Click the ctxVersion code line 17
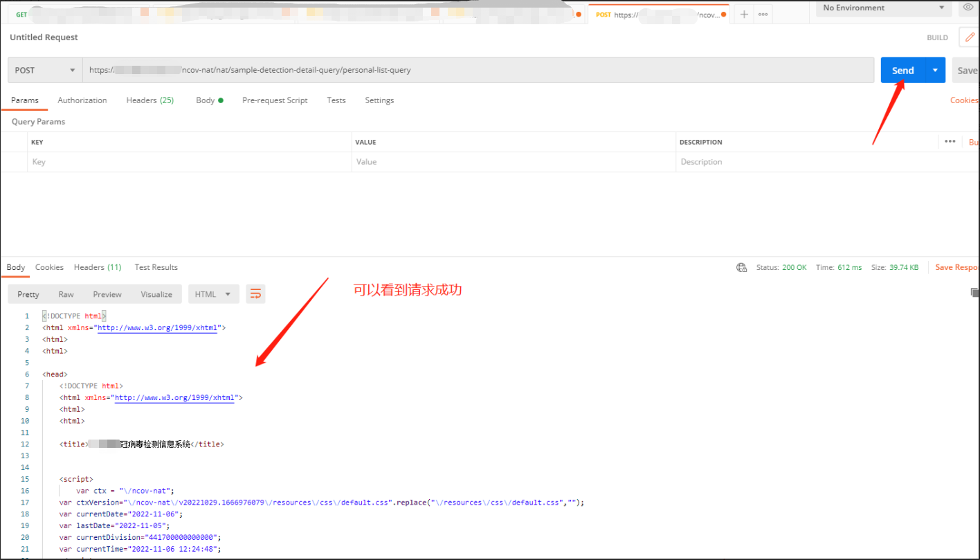980x560 pixels. click(x=322, y=503)
